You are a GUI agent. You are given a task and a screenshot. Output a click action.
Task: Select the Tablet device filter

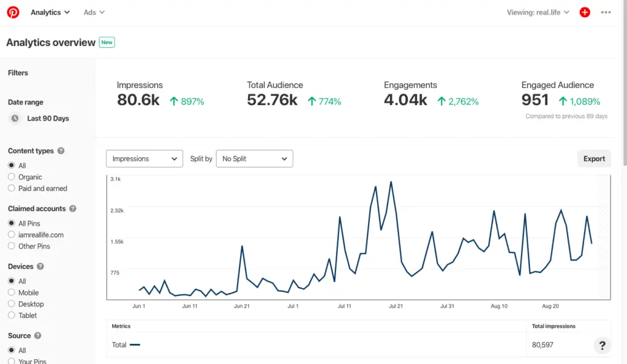click(x=11, y=315)
